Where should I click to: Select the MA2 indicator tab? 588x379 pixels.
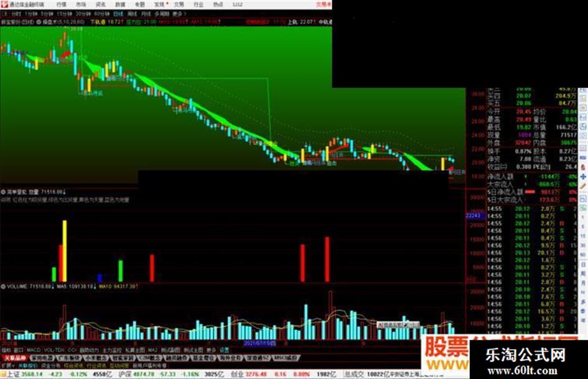tap(152, 350)
